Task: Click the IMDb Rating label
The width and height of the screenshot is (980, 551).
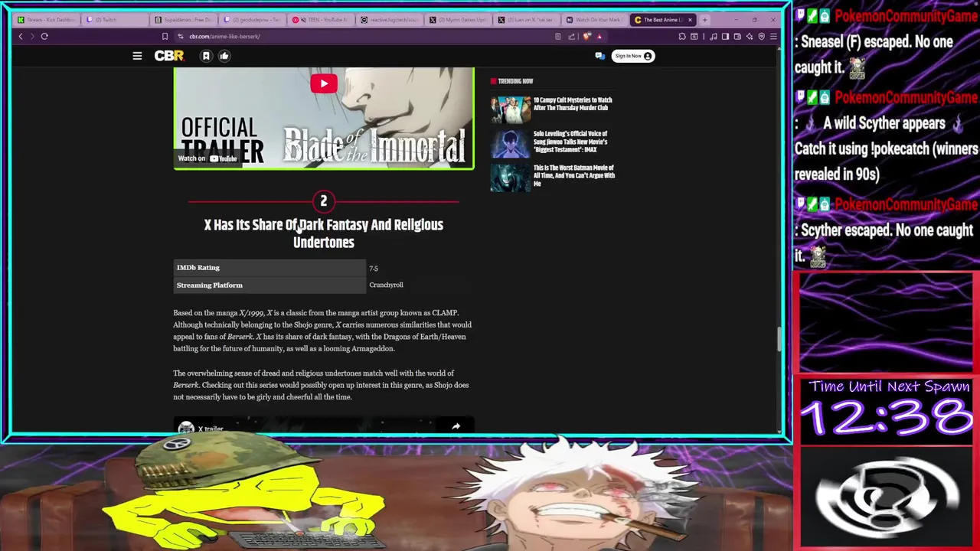Action: (x=198, y=268)
